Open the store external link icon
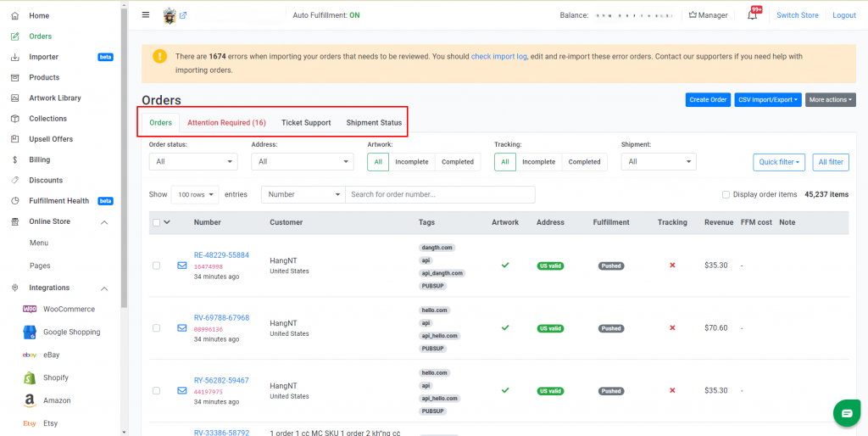Image resolution: width=868 pixels, height=436 pixels. click(183, 15)
